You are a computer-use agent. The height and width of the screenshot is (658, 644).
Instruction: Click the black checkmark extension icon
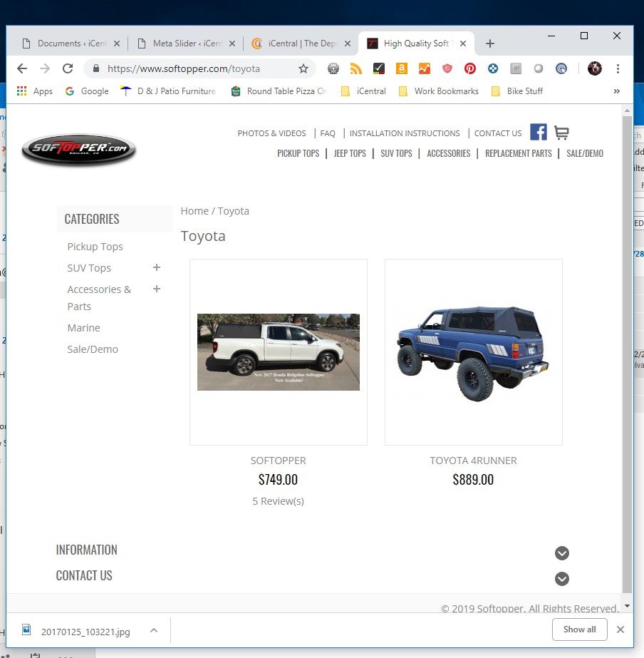(x=379, y=68)
